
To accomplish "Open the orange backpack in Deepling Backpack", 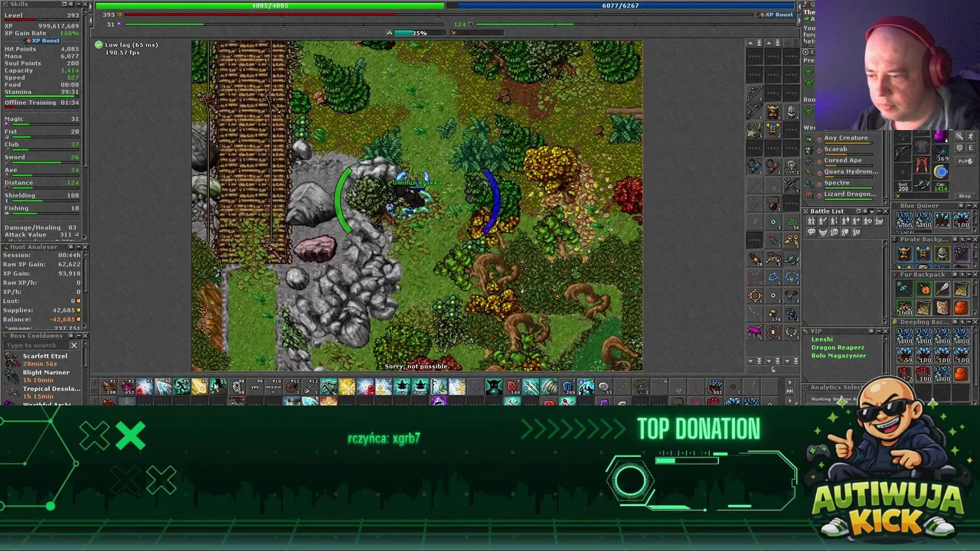I will (962, 375).
